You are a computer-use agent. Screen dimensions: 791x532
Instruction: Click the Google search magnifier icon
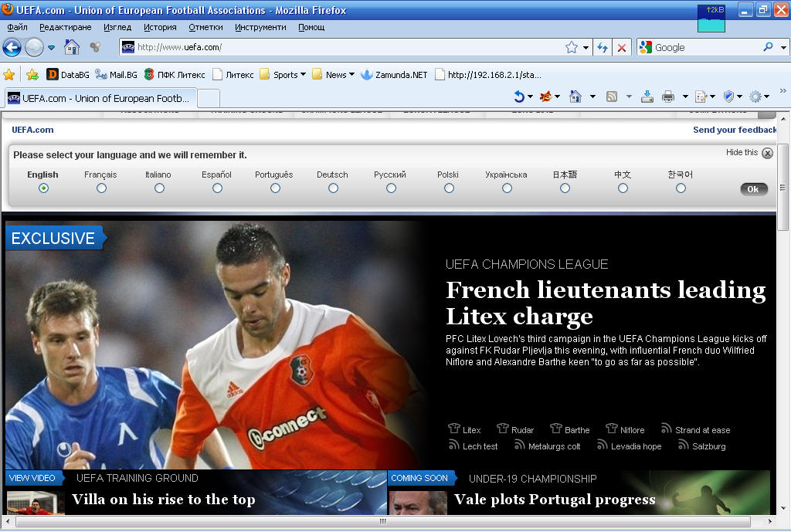(x=768, y=47)
